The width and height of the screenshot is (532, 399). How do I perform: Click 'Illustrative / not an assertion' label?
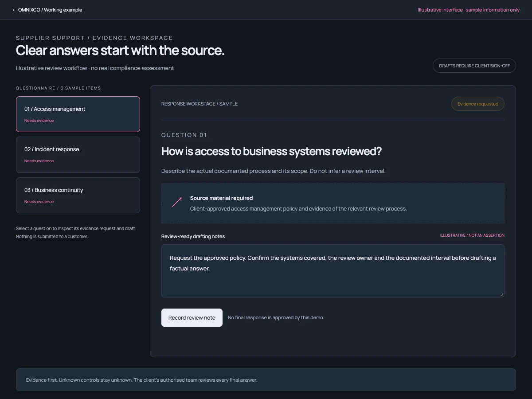click(x=472, y=235)
